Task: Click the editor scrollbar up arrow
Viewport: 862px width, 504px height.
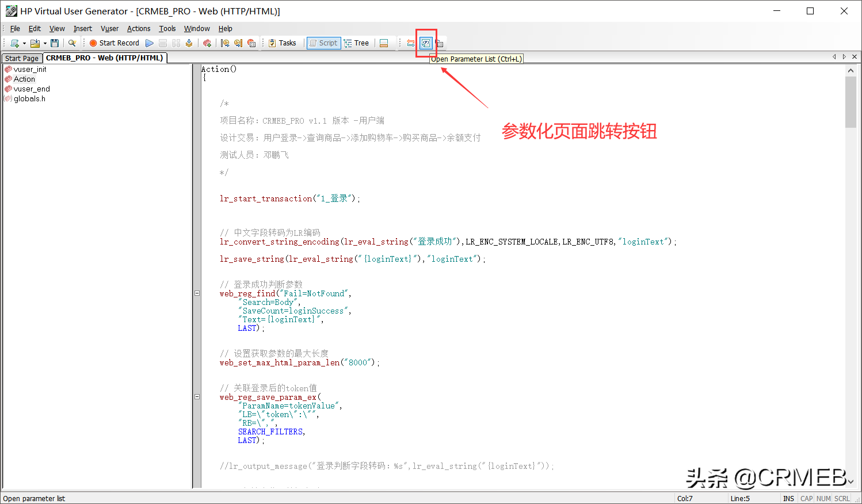Action: (x=850, y=70)
